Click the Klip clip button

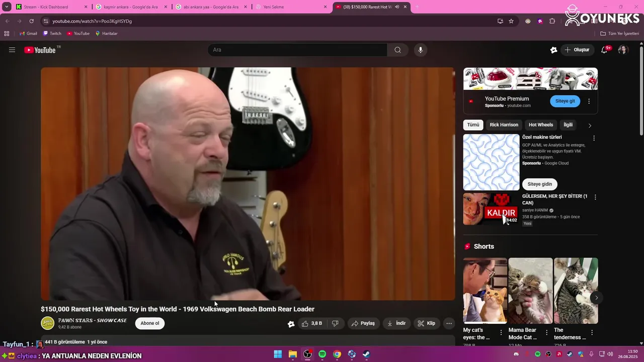click(426, 323)
